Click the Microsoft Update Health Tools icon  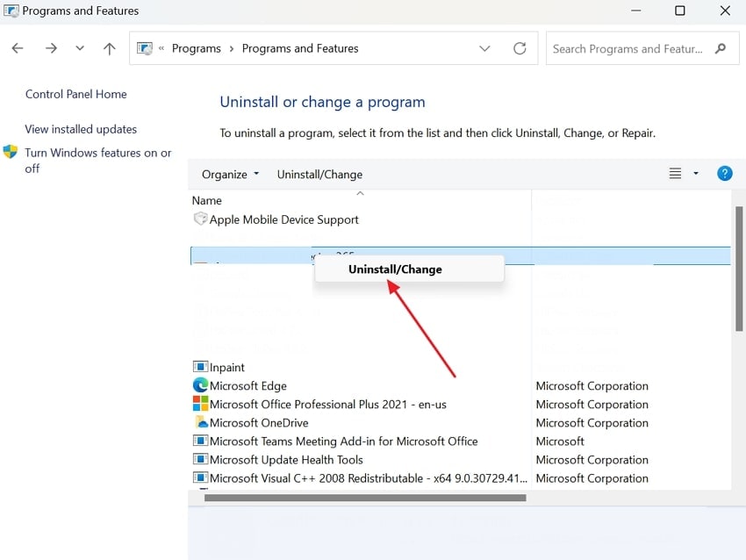click(200, 459)
